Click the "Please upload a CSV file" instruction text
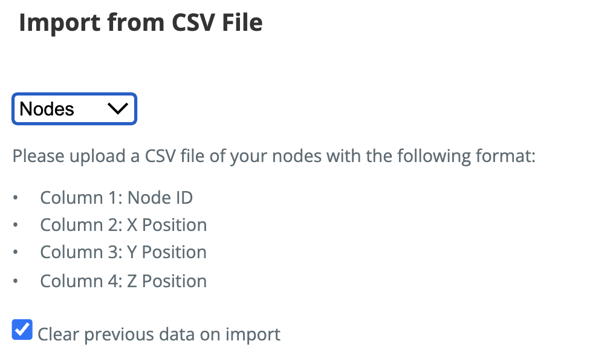 [274, 157]
